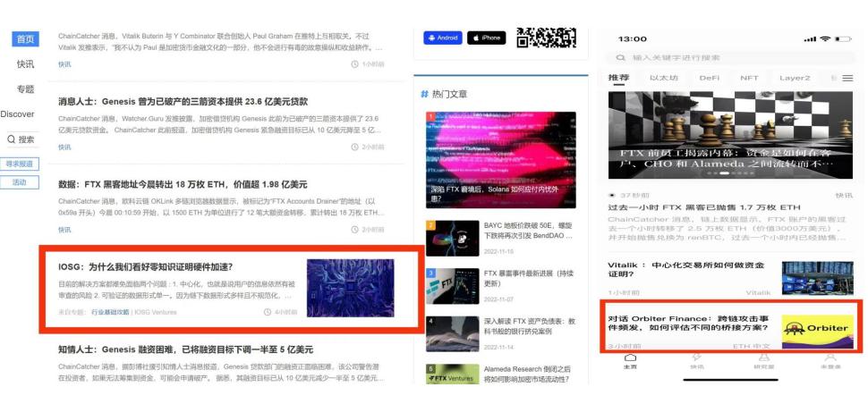This screenshot has height=404, width=868.
Task: Open 专题 in the left sidebar
Action: [x=25, y=89]
